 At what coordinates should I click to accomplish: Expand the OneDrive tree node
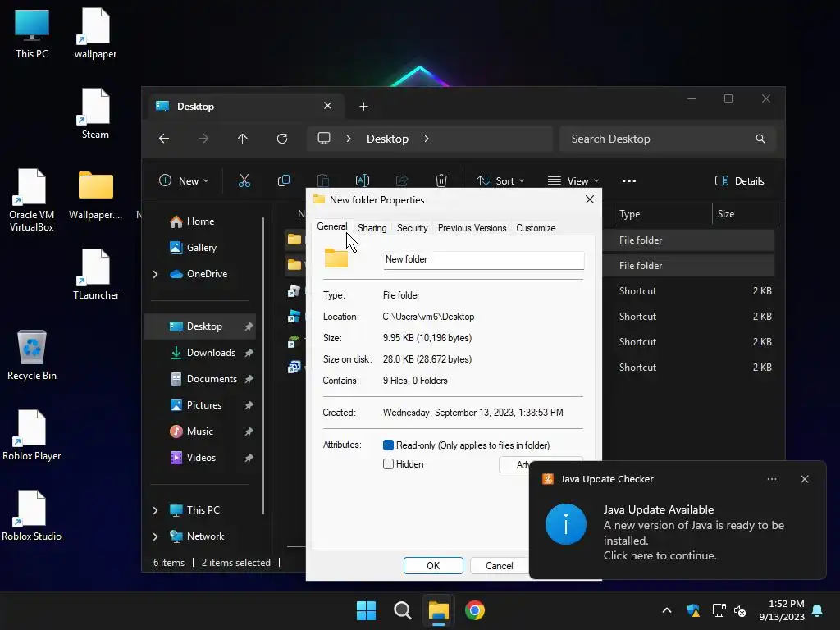coord(155,274)
